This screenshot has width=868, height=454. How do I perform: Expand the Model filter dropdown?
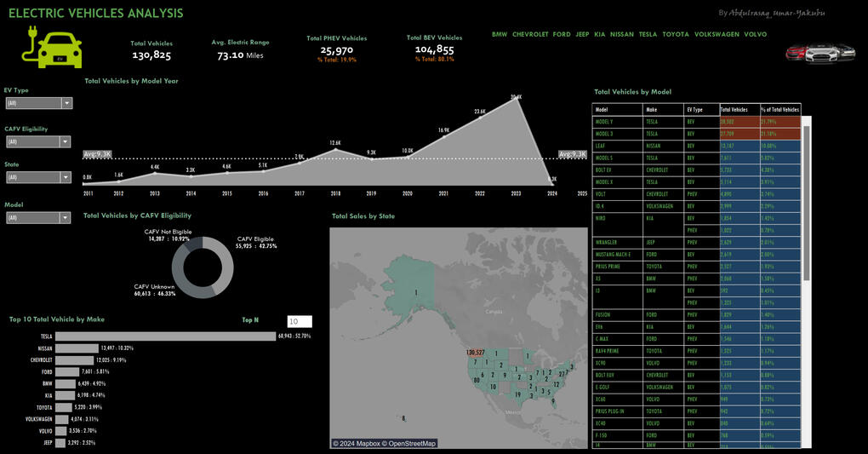66,218
